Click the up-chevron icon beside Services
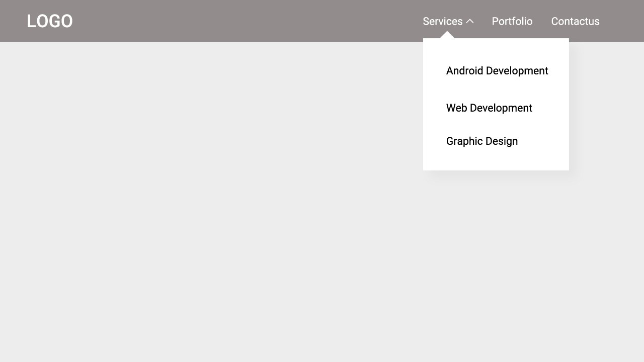 click(470, 21)
